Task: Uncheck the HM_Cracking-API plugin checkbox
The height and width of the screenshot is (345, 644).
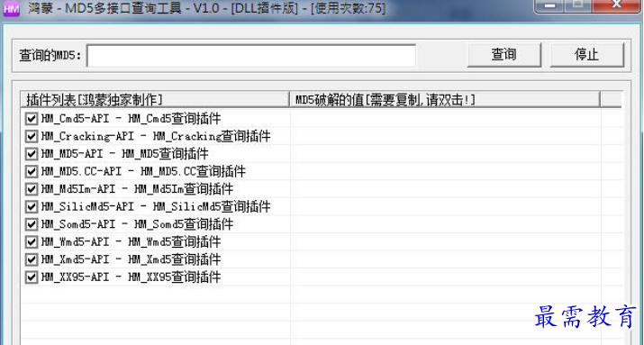Action: (x=32, y=136)
